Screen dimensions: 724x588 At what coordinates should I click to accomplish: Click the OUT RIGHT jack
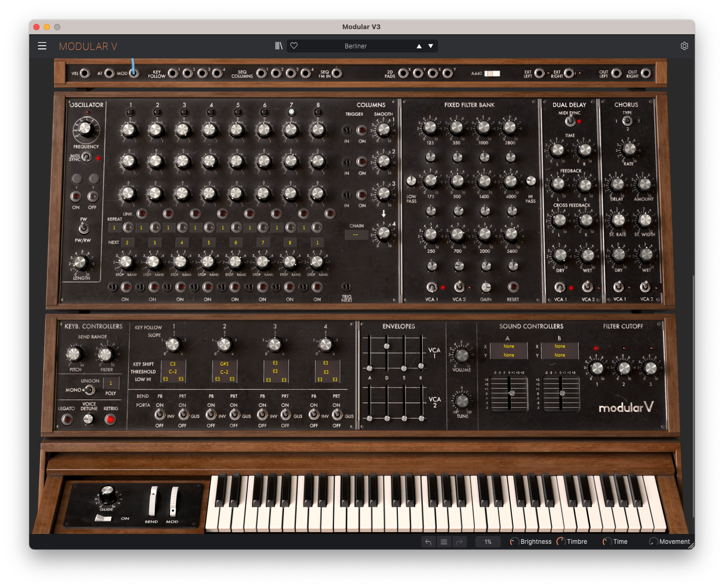(646, 73)
